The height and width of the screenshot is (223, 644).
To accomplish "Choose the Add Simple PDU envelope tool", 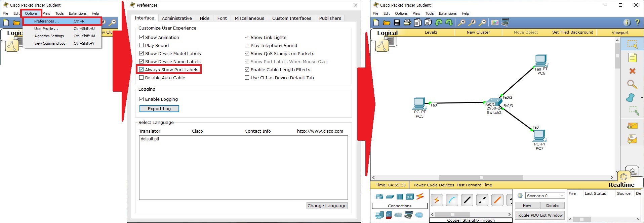I will pos(632,126).
